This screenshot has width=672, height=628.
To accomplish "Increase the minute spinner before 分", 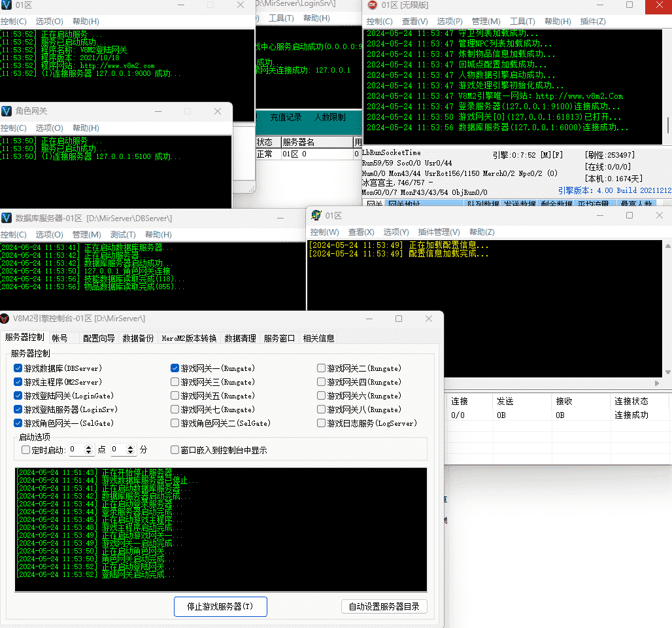I will pyautogui.click(x=131, y=447).
